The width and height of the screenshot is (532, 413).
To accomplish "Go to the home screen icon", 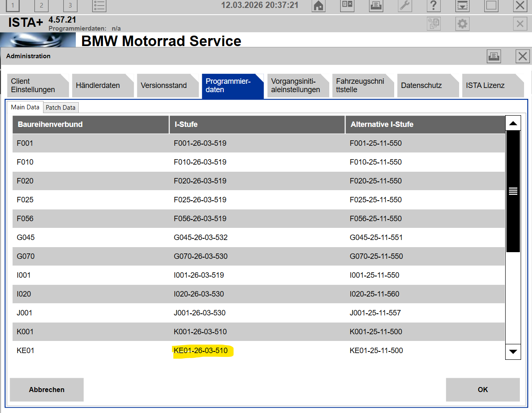I will [x=319, y=5].
